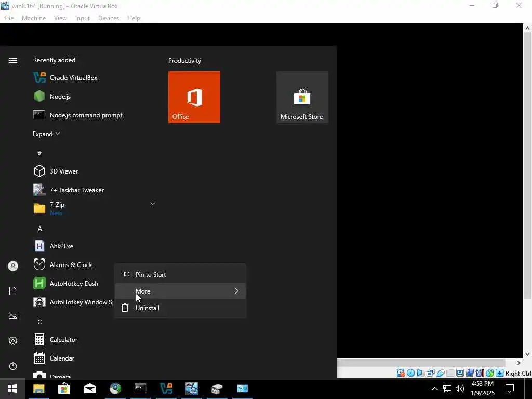Click the VirtualBox vertical scrollbar up arrow
The height and width of the screenshot is (399, 532).
tap(527, 28)
